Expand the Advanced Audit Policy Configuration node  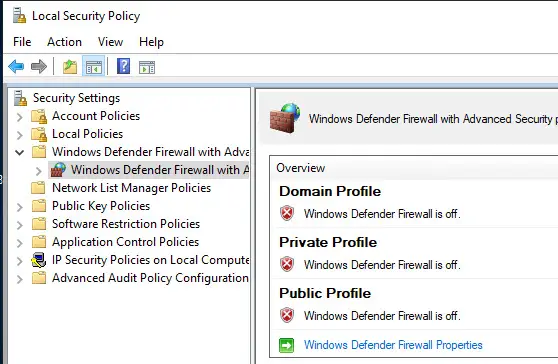pyautogui.click(x=20, y=279)
